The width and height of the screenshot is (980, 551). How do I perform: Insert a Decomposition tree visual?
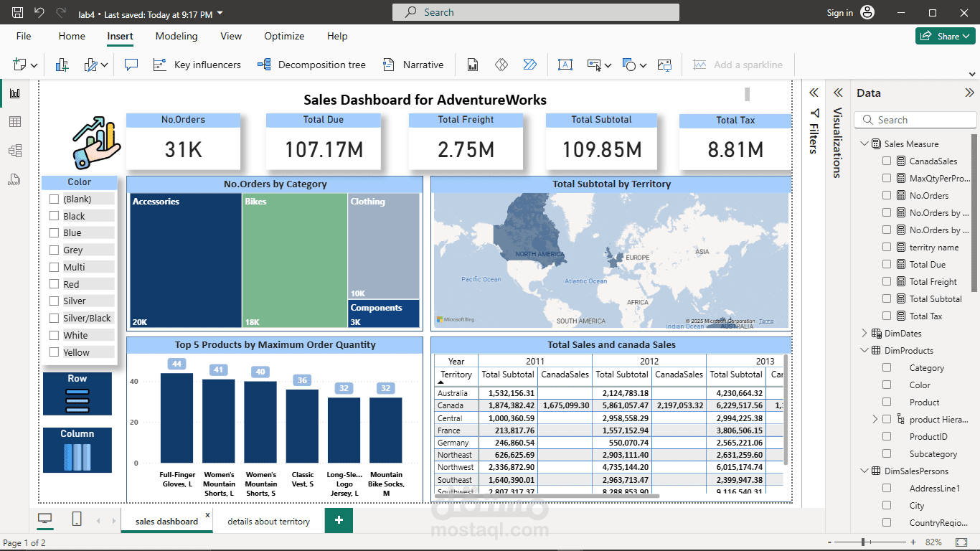[311, 65]
